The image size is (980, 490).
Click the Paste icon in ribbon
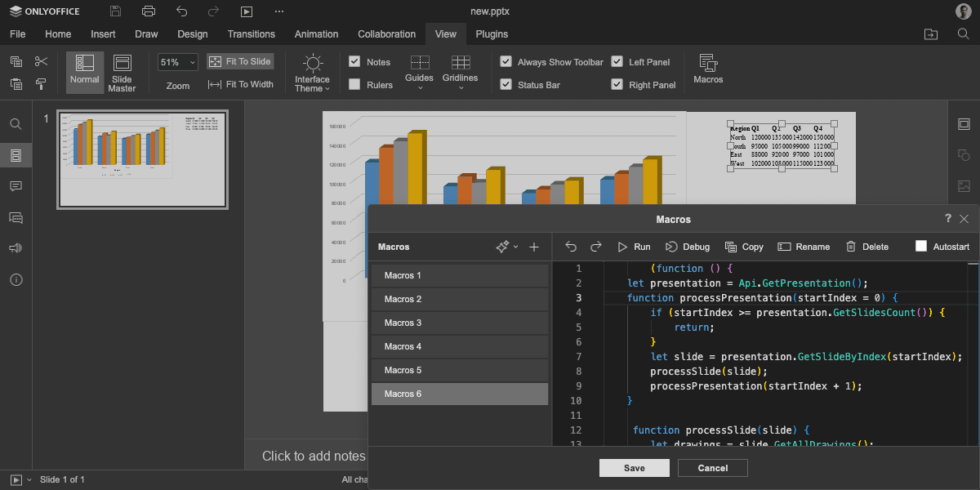[16, 83]
